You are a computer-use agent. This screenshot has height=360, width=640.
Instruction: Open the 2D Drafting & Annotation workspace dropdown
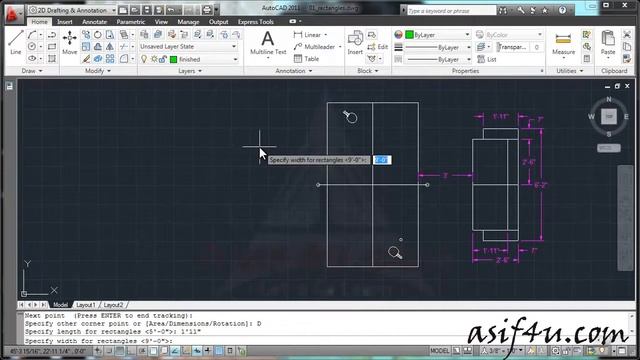[x=72, y=10]
